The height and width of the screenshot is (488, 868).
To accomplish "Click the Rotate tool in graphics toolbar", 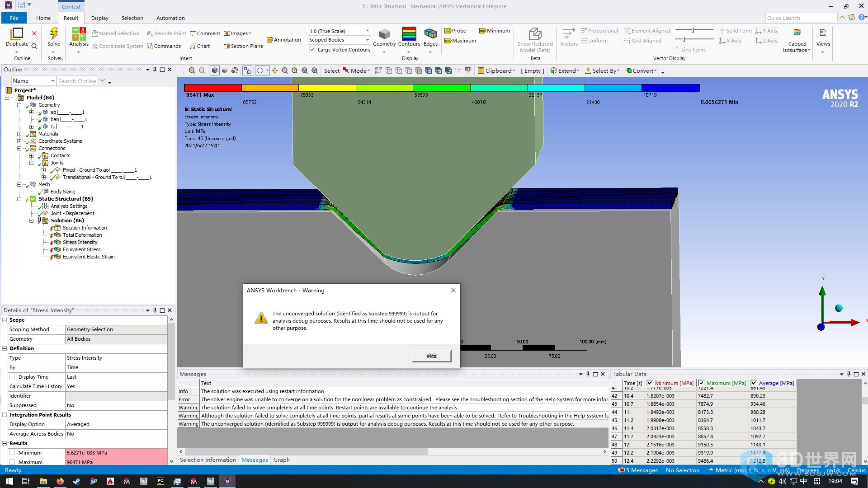I will click(260, 70).
